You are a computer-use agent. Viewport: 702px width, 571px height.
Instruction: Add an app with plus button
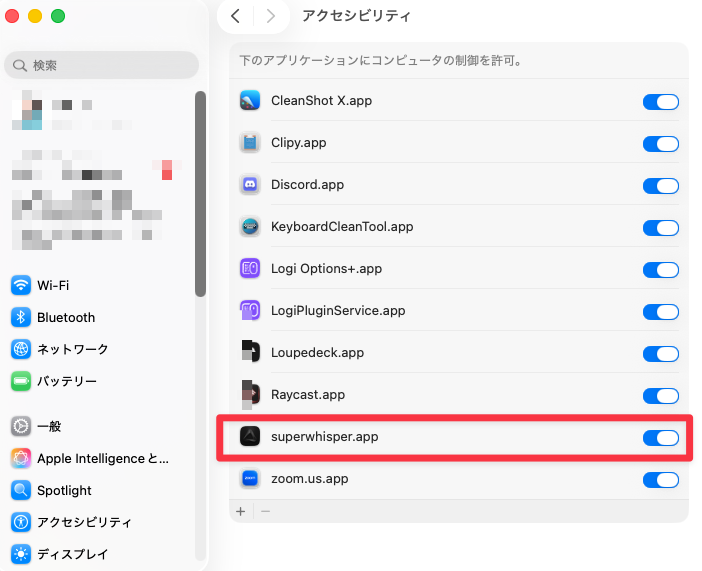[241, 511]
